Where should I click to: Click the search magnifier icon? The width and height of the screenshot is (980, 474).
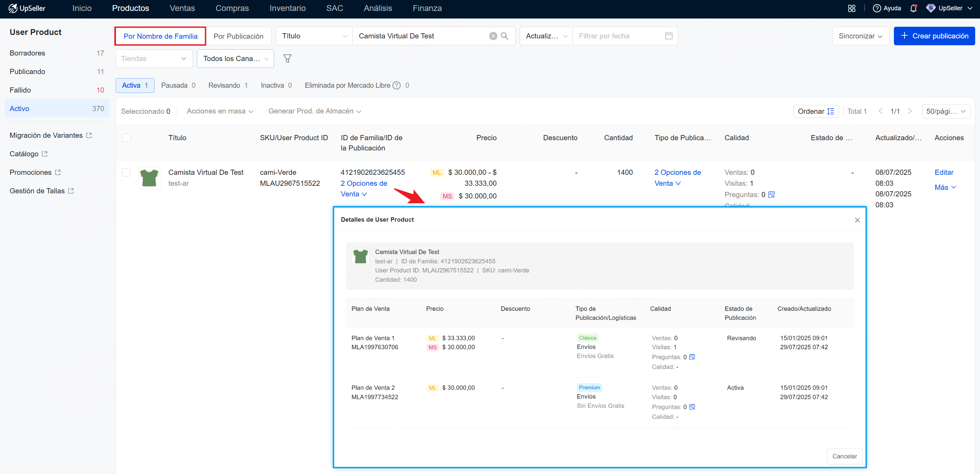(x=505, y=36)
